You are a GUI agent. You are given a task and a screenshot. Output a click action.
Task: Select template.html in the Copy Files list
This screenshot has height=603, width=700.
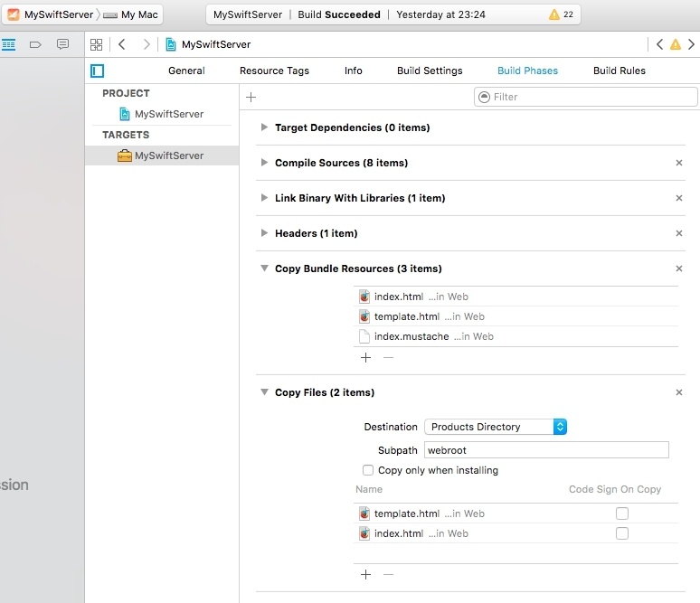pos(516,513)
